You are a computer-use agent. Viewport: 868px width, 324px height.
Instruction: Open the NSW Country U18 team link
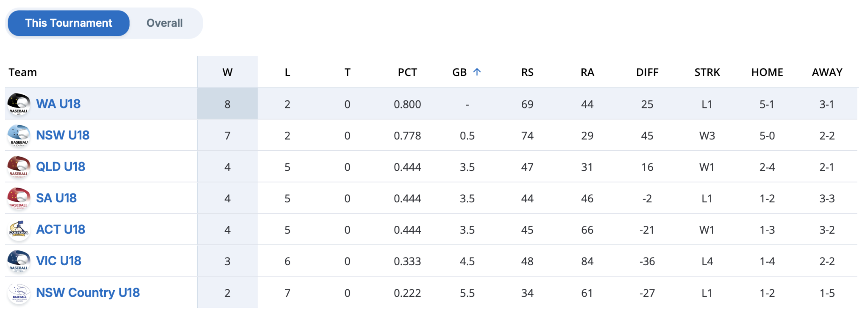88,292
